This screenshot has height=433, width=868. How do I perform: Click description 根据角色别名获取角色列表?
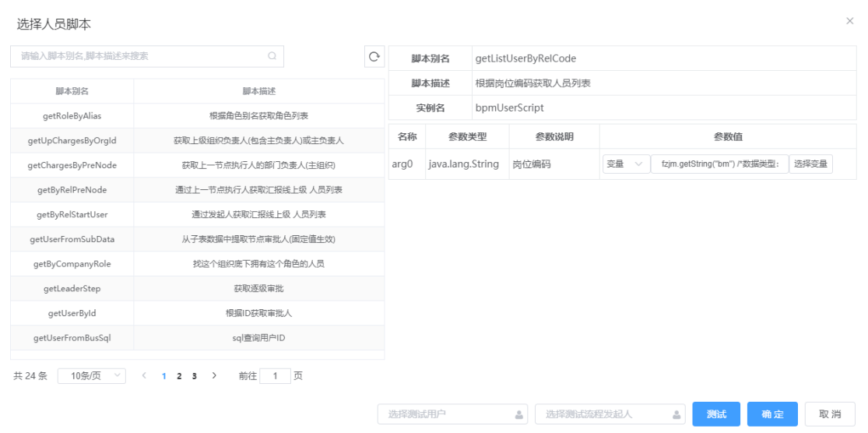(258, 116)
